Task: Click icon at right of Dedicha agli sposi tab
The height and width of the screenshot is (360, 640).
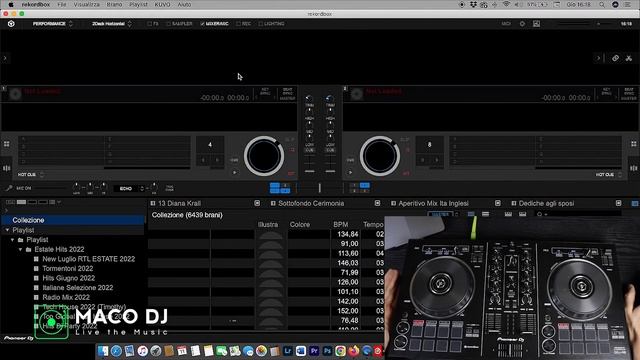Action: (618, 203)
